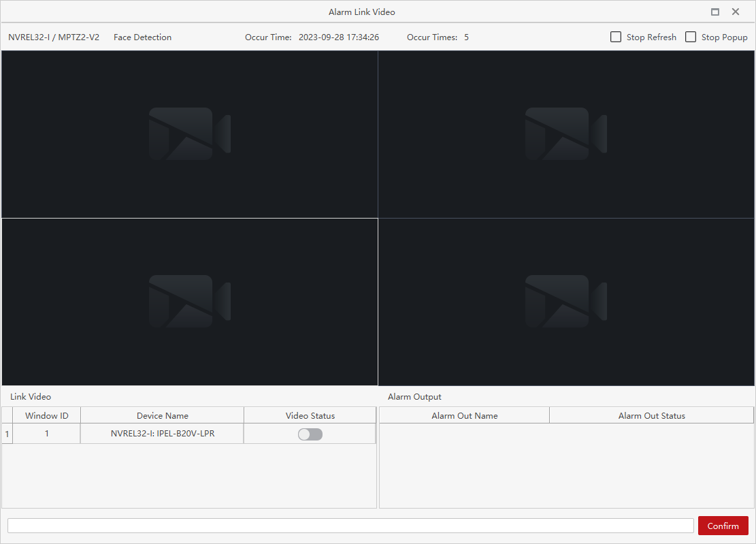
Task: Click the Window ID column header
Action: click(46, 415)
